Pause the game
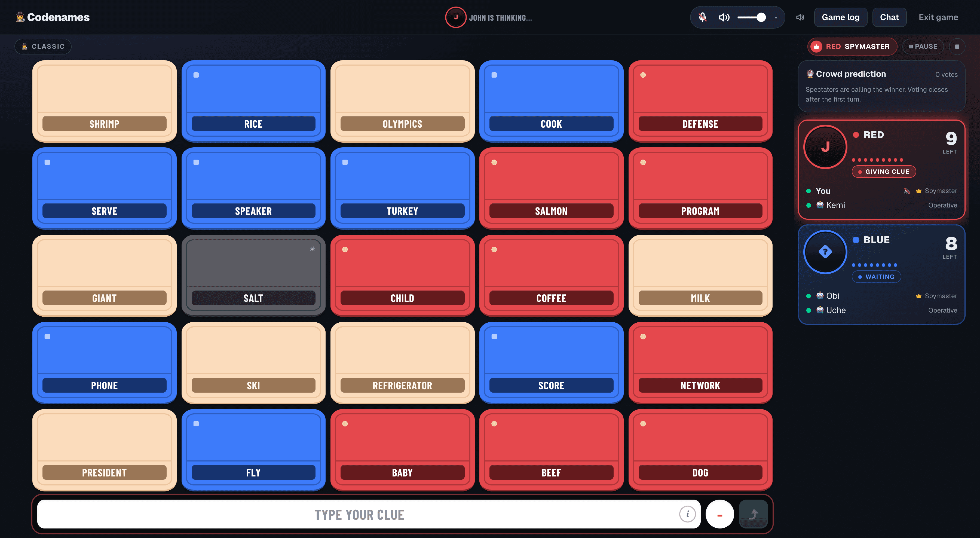Image resolution: width=980 pixels, height=538 pixels. pyautogui.click(x=923, y=46)
